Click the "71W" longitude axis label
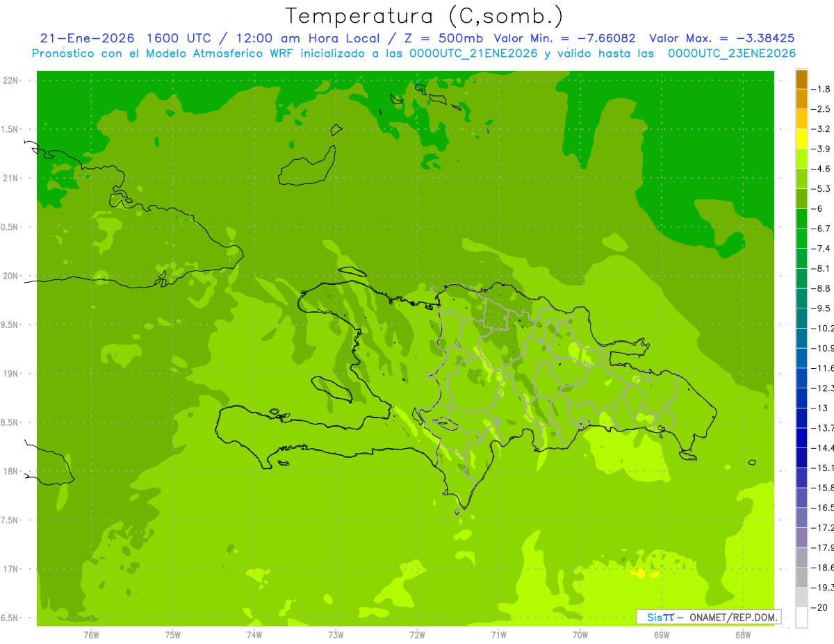 pyautogui.click(x=498, y=634)
